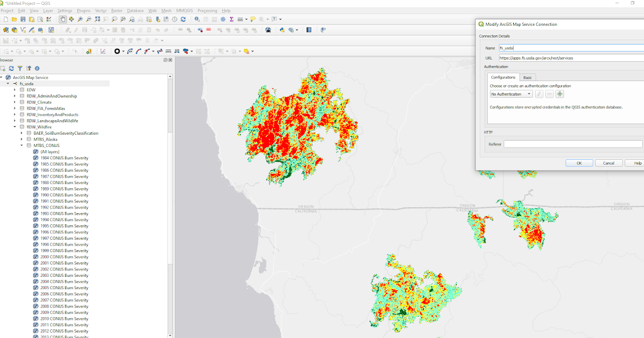The height and width of the screenshot is (338, 644).
Task: Expand the RDW_AdminAndOwnership folder
Action: (15, 96)
